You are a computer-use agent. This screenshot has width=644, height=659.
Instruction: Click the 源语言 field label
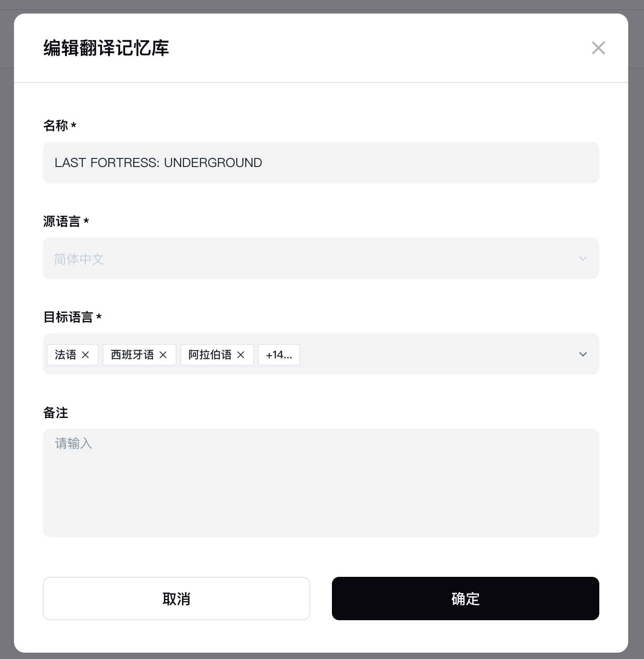[x=62, y=221]
